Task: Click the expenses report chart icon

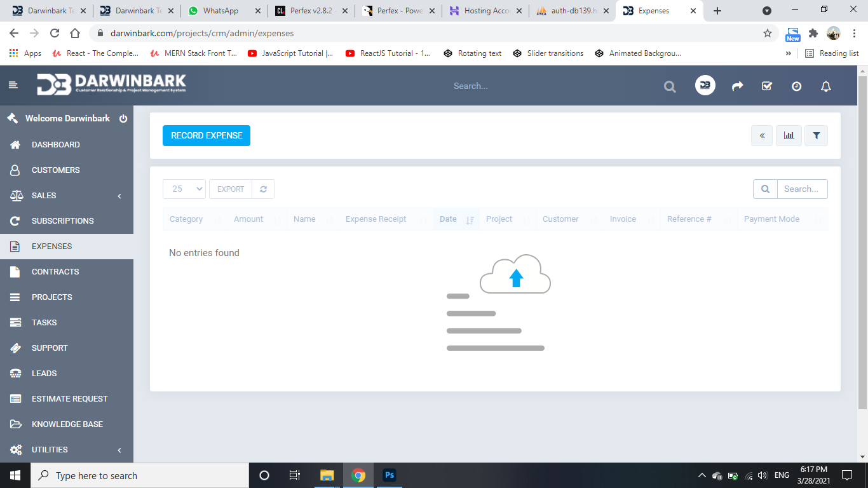Action: pyautogui.click(x=789, y=135)
